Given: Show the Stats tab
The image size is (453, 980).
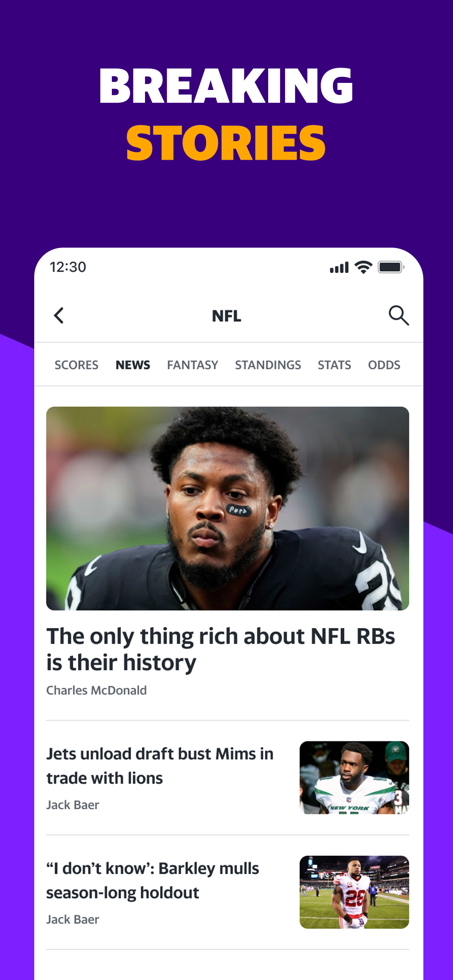Looking at the screenshot, I should coord(334,365).
